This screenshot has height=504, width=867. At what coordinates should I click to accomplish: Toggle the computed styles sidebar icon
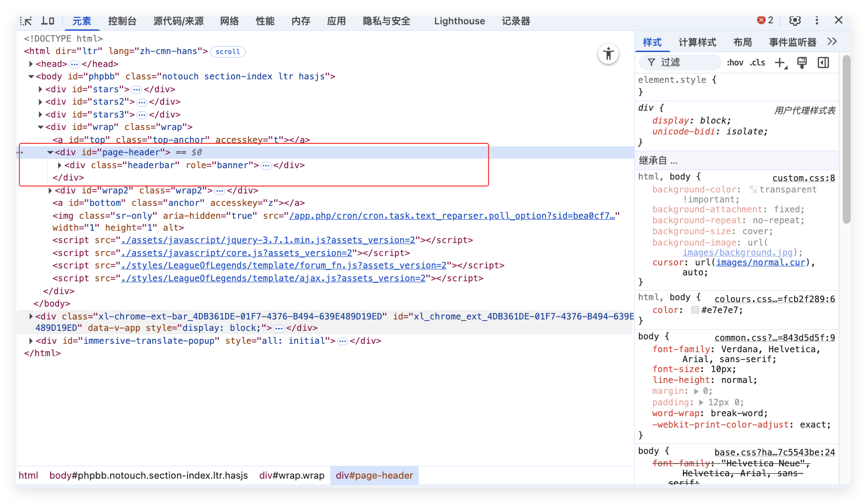pos(823,63)
